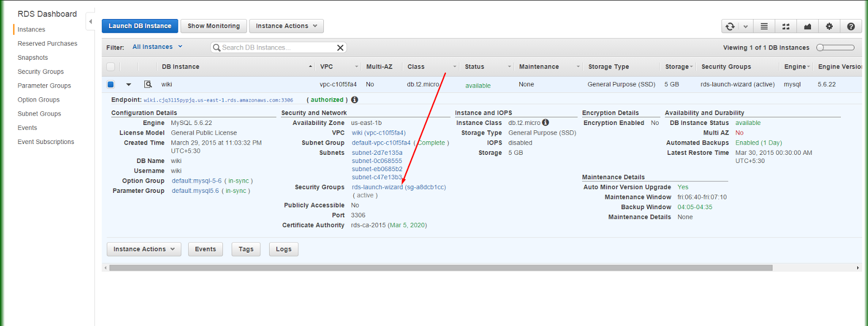Open the subnet-0c068555 link
The width and height of the screenshot is (868, 326).
pos(377,161)
